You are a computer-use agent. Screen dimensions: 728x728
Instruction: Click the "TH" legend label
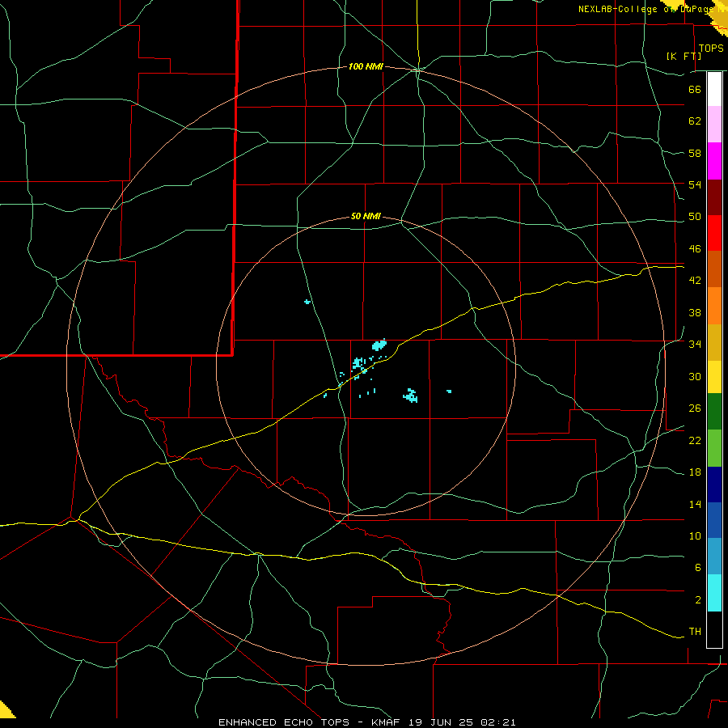695,632
